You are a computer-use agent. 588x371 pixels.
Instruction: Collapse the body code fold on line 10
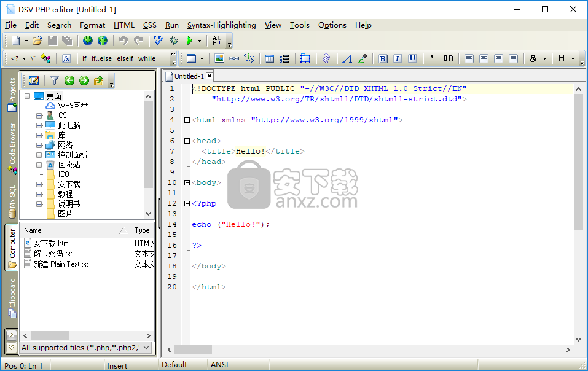(x=187, y=182)
